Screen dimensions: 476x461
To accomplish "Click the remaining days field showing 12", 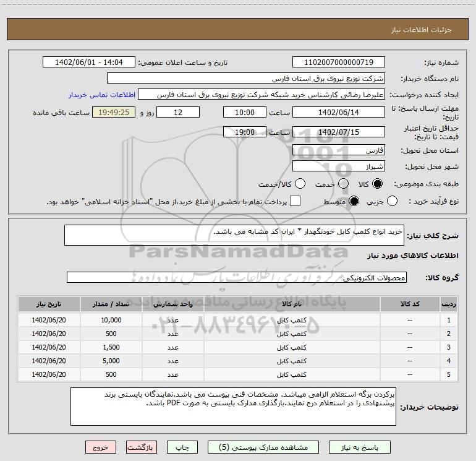I will click(x=178, y=112).
